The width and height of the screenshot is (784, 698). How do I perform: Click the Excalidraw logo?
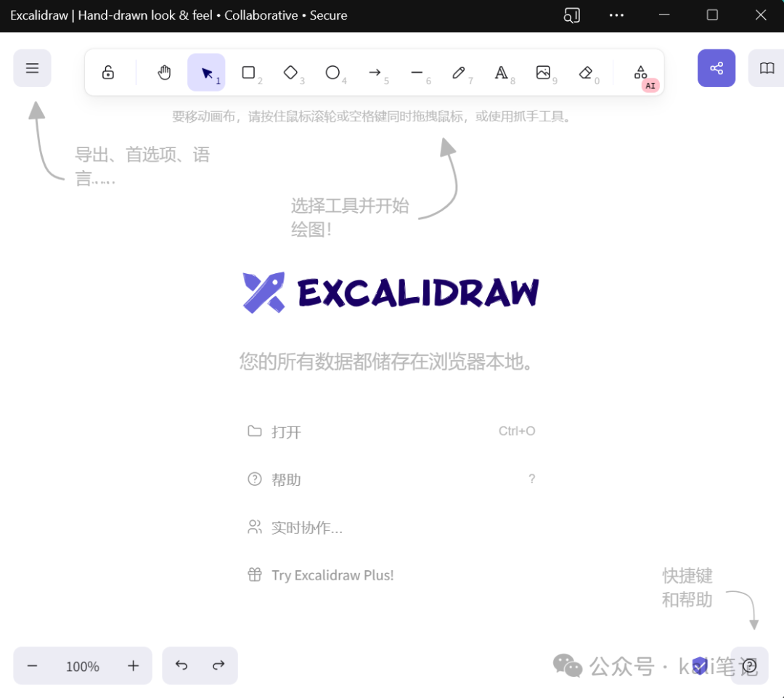point(391,292)
